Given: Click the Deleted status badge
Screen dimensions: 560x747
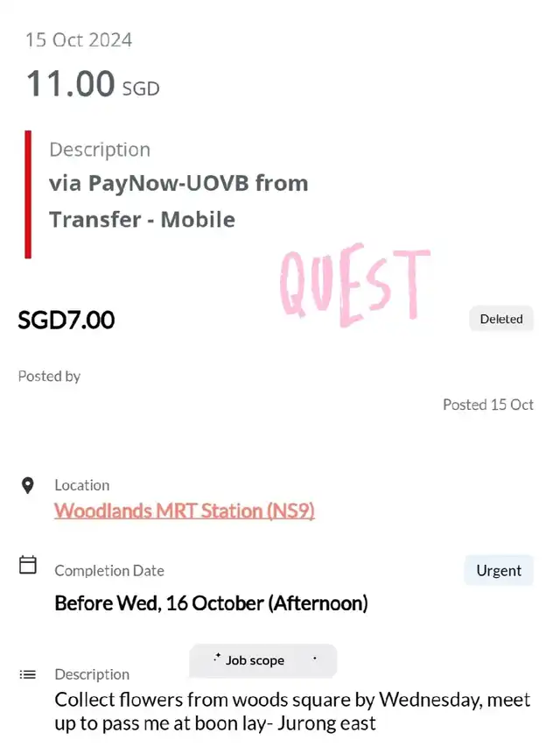Looking at the screenshot, I should pos(501,319).
